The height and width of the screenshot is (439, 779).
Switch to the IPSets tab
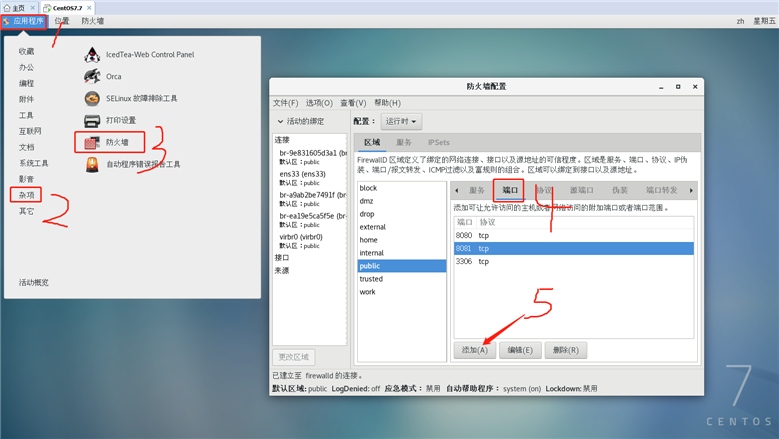pyautogui.click(x=439, y=143)
